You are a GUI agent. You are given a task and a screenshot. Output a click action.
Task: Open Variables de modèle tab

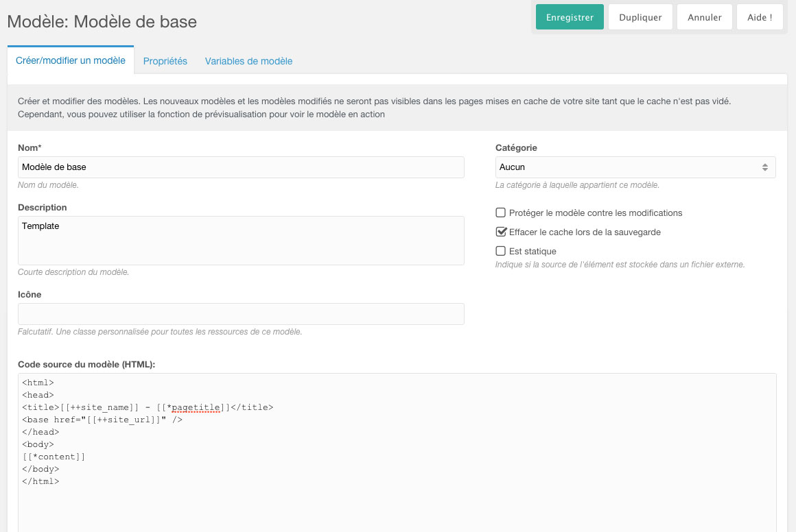point(248,61)
